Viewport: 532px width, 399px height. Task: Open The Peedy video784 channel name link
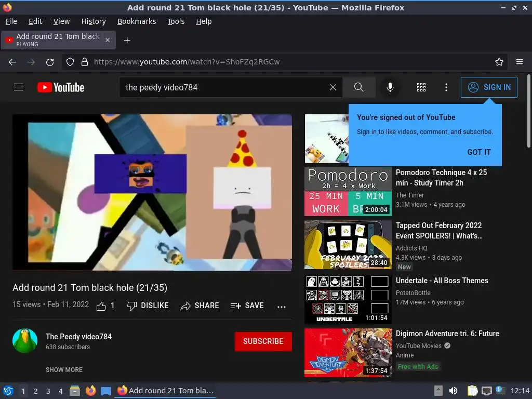point(79,337)
